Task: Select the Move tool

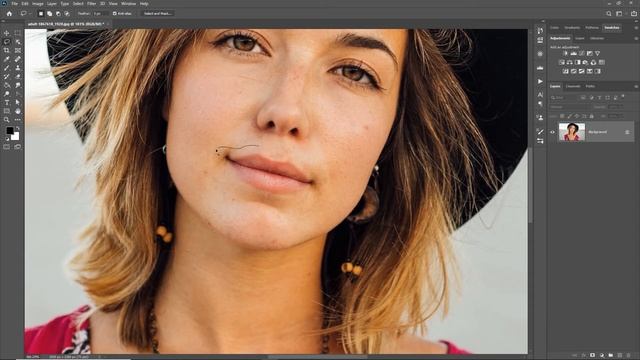Action: [7, 33]
